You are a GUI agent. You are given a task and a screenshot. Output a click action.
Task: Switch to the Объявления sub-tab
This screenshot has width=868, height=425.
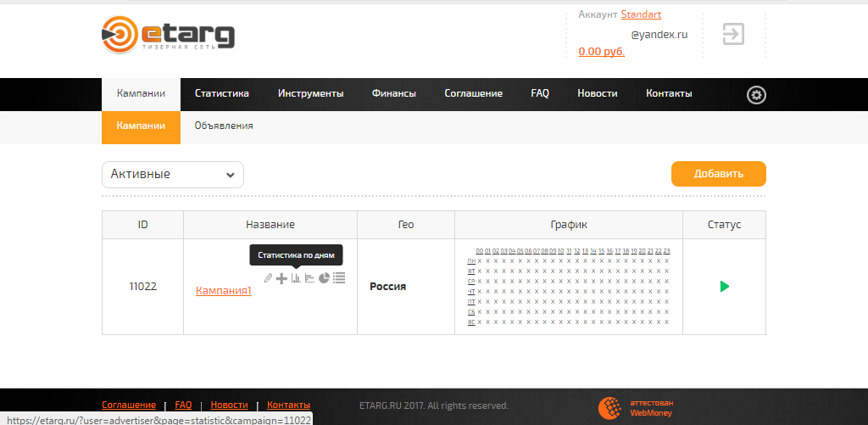[x=224, y=126]
